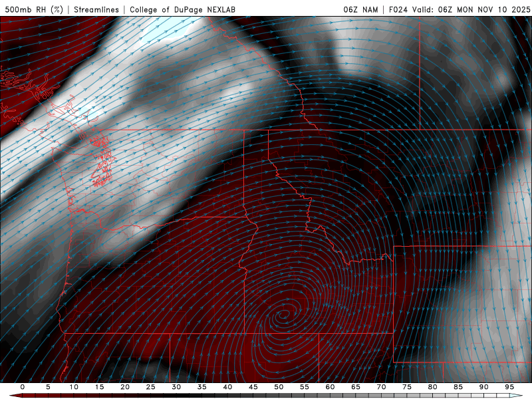Click the colorbar label '20'
This screenshot has width=532, height=399.
point(125,387)
